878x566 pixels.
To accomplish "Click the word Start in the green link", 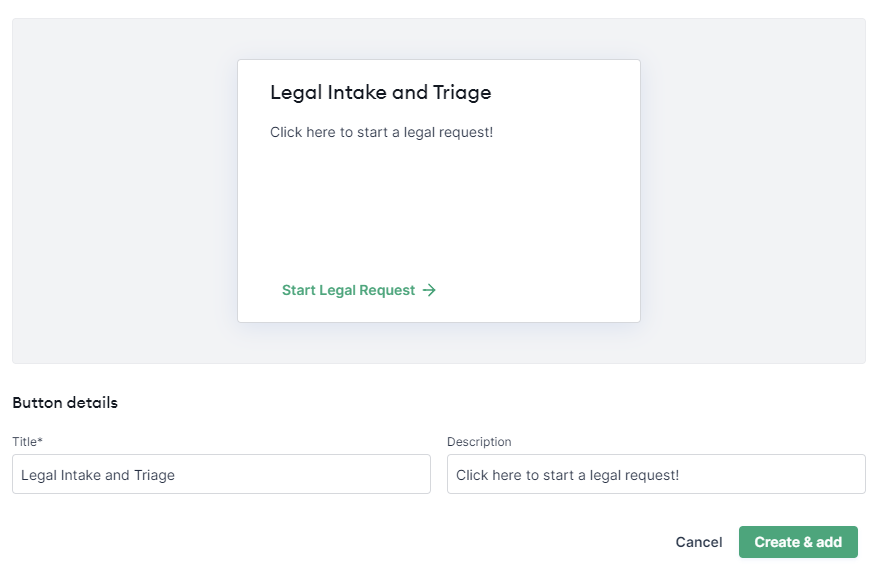I will [298, 290].
